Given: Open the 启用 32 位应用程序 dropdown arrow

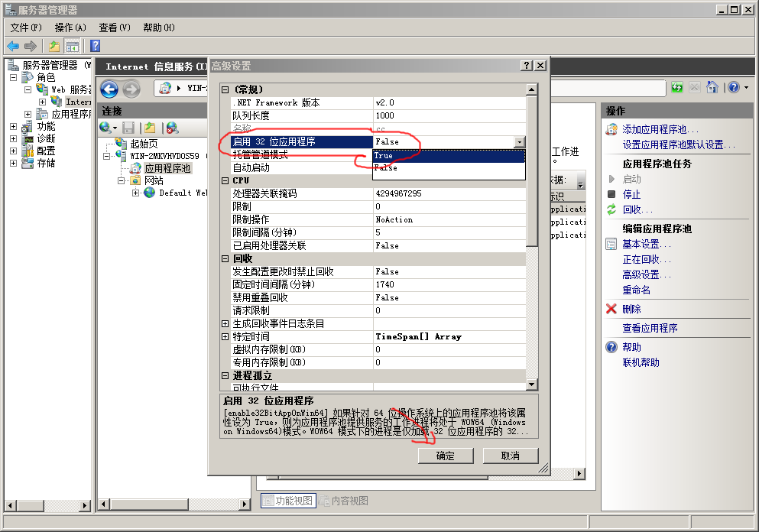Looking at the screenshot, I should pos(520,142).
